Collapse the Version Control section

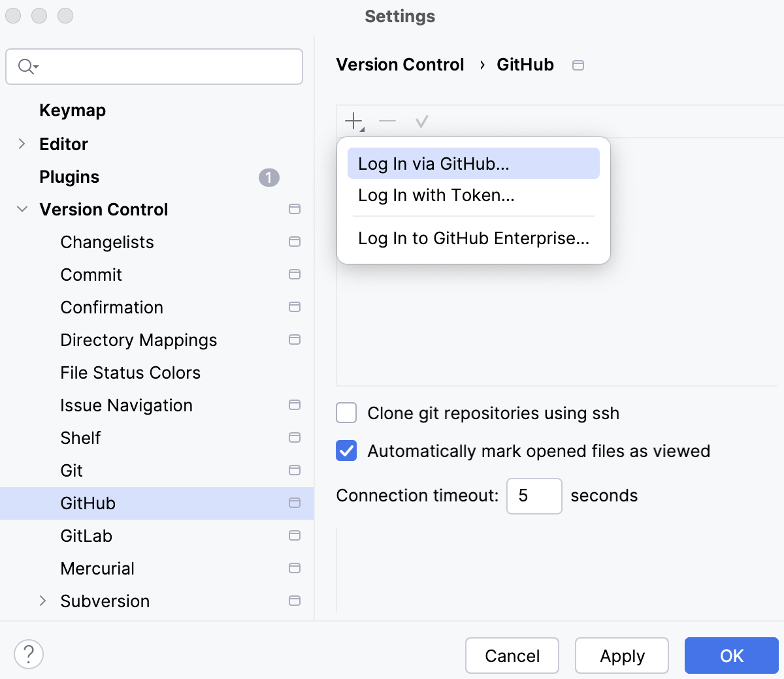tap(23, 209)
